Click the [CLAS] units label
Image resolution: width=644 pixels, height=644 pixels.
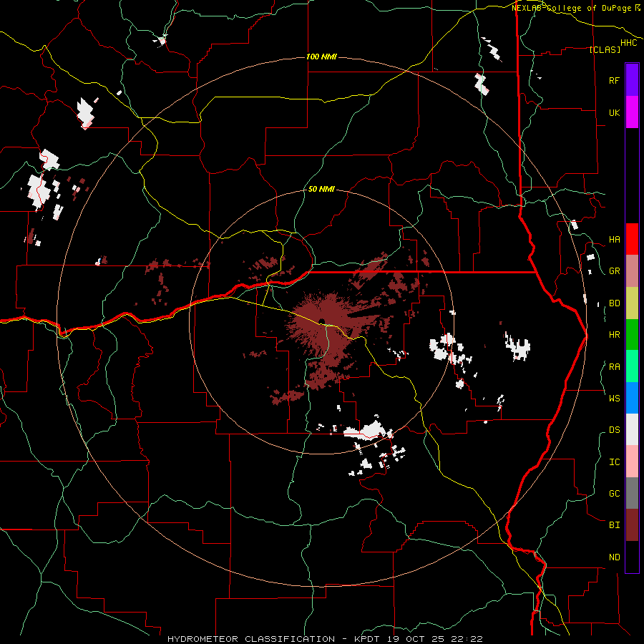click(605, 49)
